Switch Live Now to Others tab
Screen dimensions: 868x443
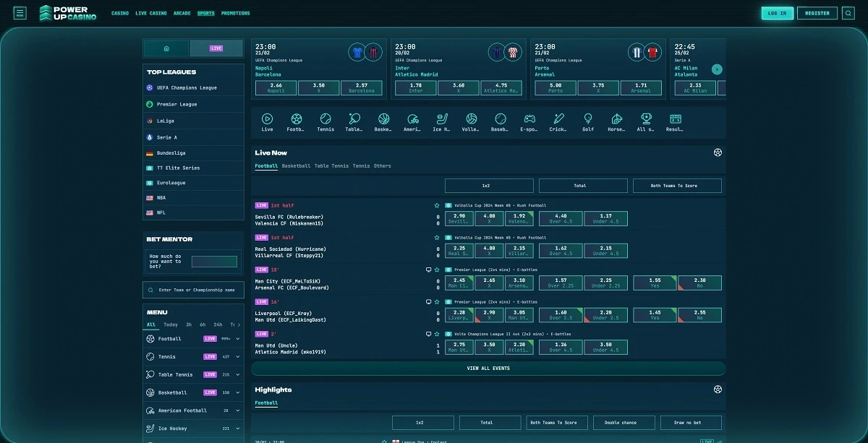[x=382, y=166]
